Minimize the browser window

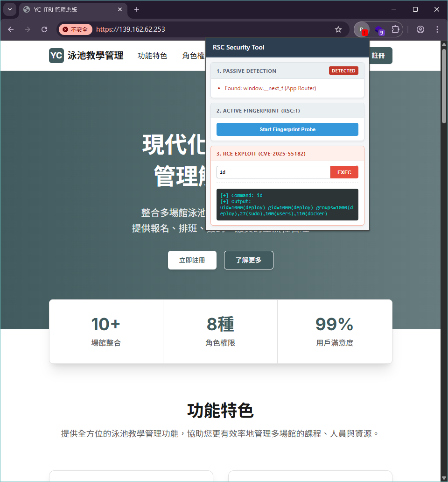point(394,9)
